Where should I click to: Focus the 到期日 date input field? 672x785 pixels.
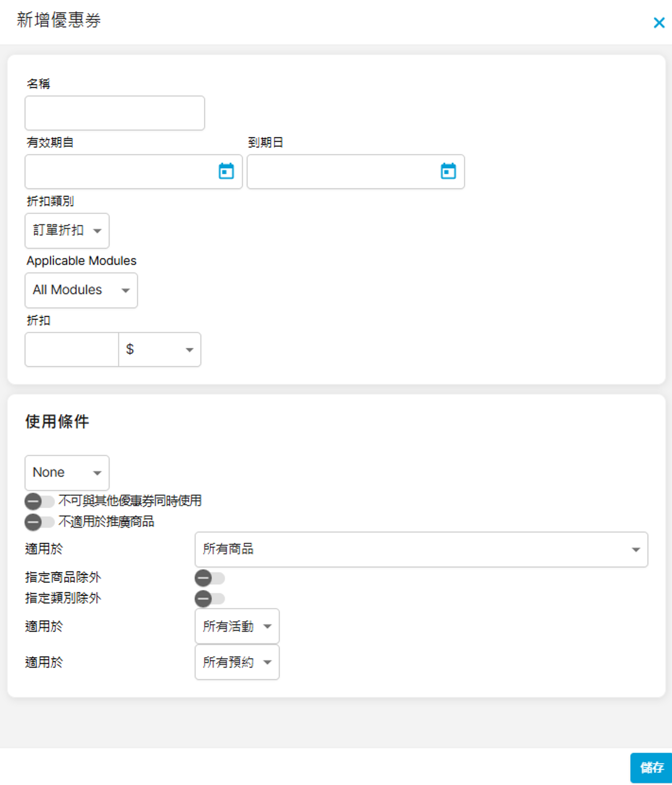point(341,171)
